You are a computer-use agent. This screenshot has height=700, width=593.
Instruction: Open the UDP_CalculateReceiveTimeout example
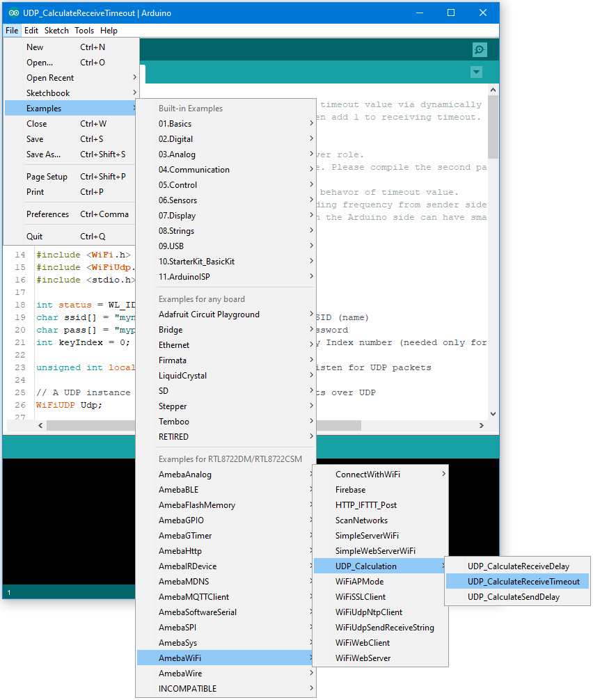[518, 582]
